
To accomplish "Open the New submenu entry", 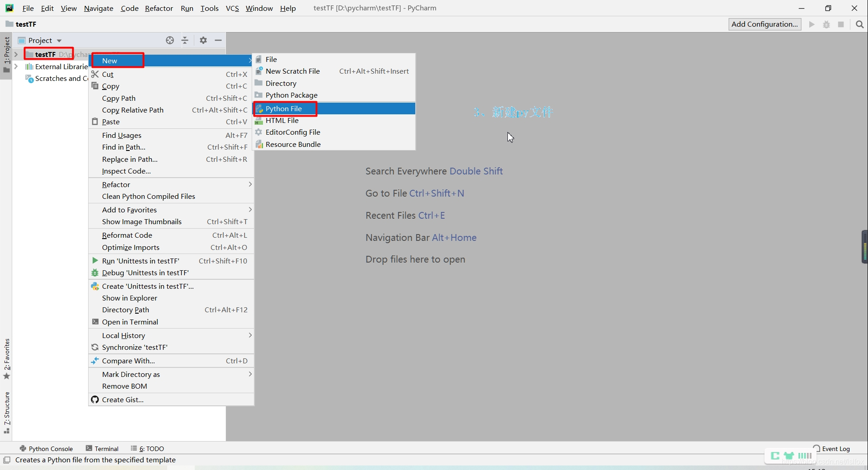I will (171, 61).
